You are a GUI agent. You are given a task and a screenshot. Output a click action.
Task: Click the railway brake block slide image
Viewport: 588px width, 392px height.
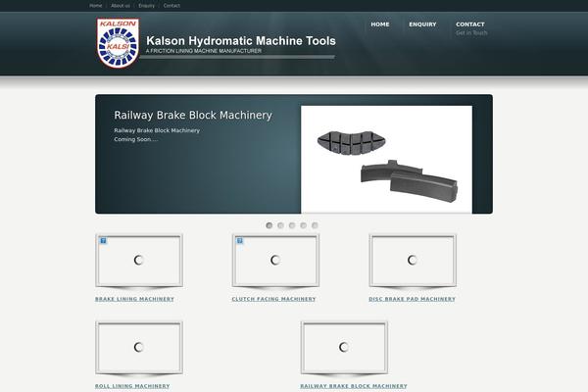pos(386,160)
